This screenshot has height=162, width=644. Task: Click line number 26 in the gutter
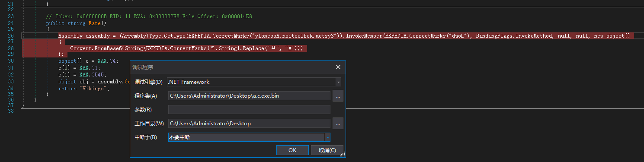point(11,36)
